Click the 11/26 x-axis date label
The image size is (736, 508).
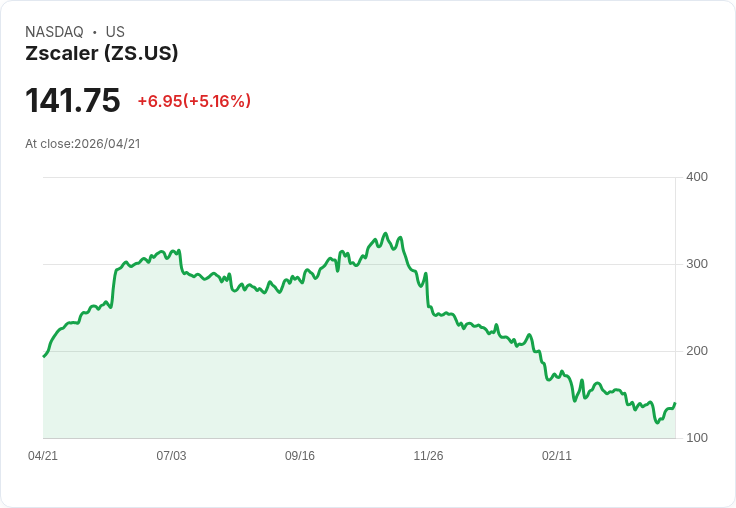pos(428,456)
